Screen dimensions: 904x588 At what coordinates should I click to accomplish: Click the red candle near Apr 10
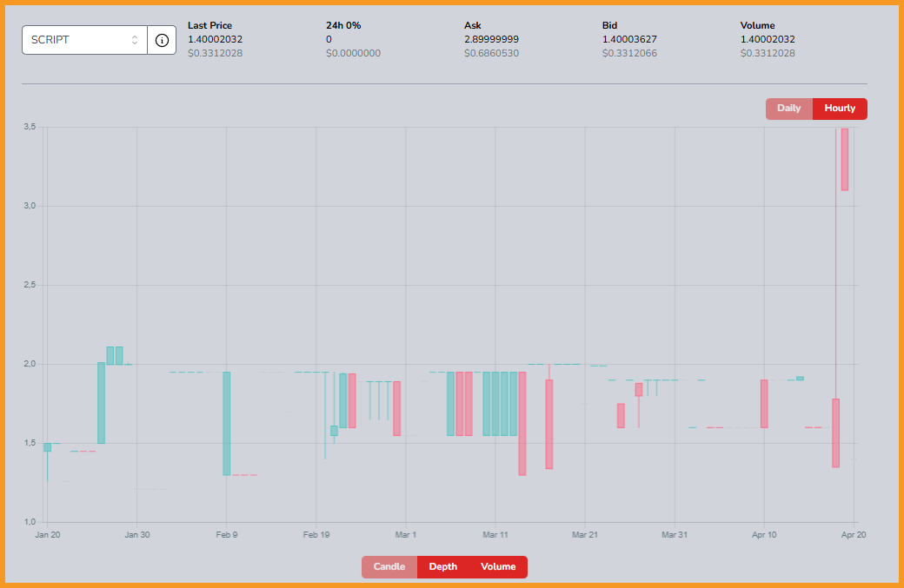point(764,404)
